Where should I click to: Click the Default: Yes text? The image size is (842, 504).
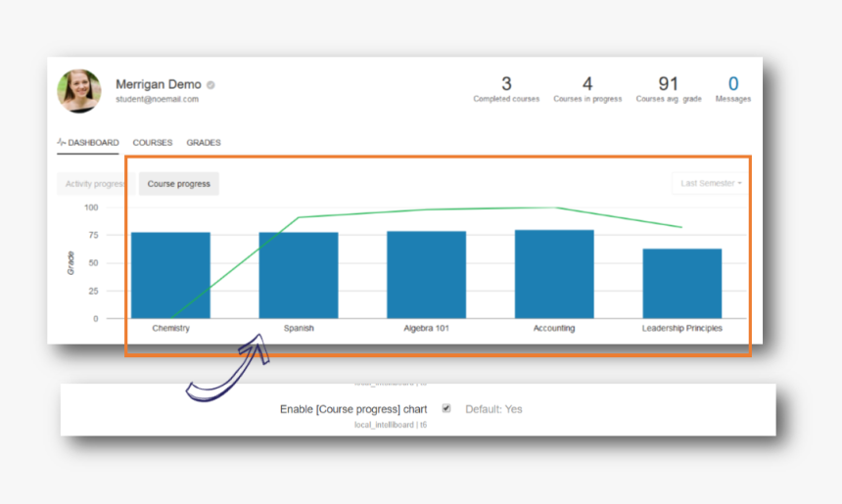(493, 409)
